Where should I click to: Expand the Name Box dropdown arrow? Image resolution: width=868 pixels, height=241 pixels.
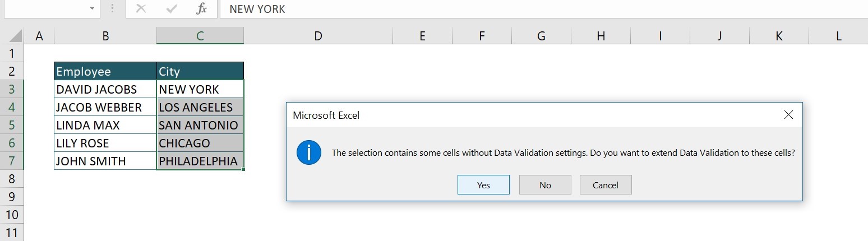[92, 9]
